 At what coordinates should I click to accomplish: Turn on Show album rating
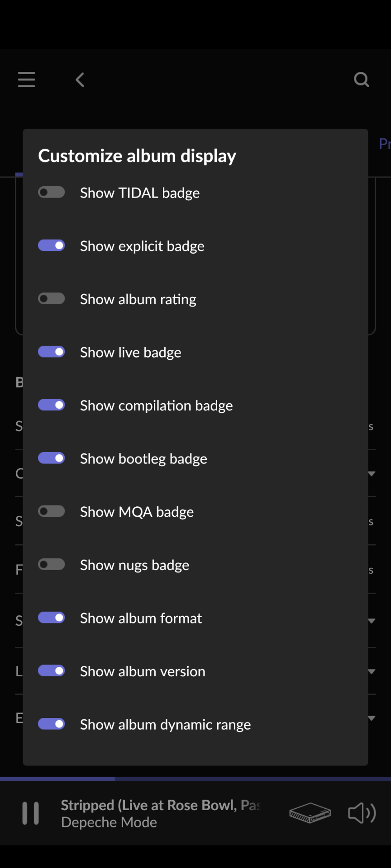pos(52,299)
